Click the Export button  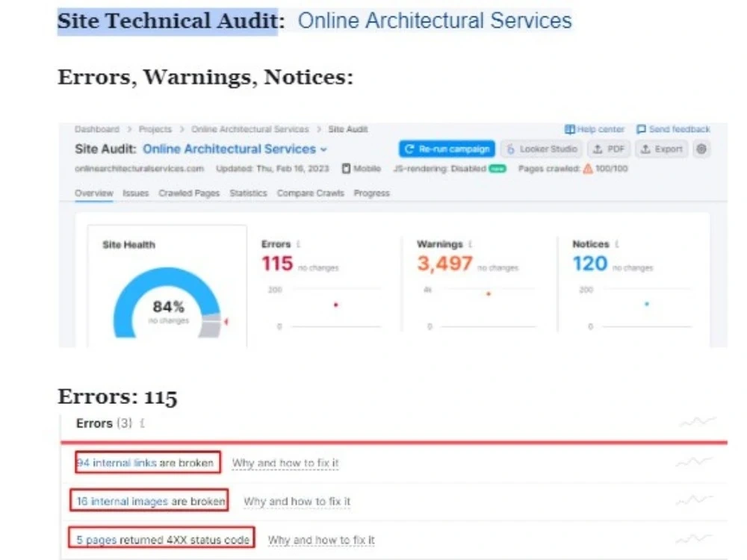[661, 149]
